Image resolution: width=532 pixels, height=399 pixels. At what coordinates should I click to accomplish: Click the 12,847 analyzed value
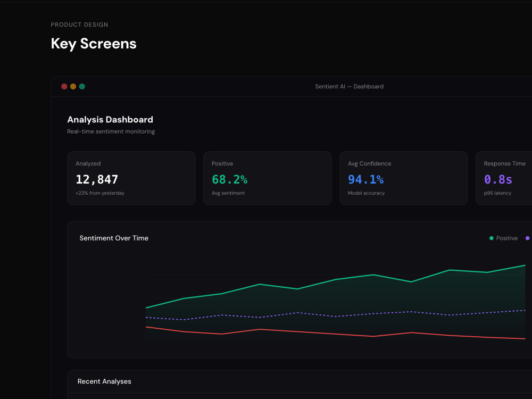point(97,179)
